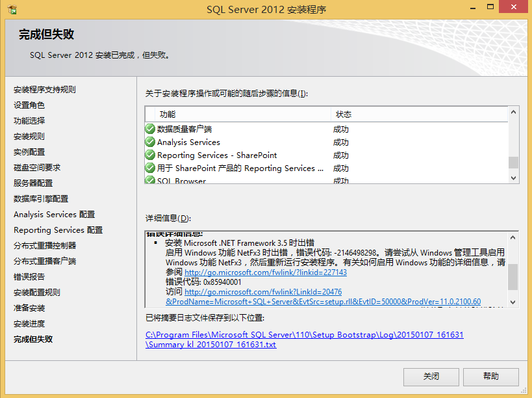Select the 完成但失败 step in the sidebar
The width and height of the screenshot is (532, 398).
click(33, 339)
